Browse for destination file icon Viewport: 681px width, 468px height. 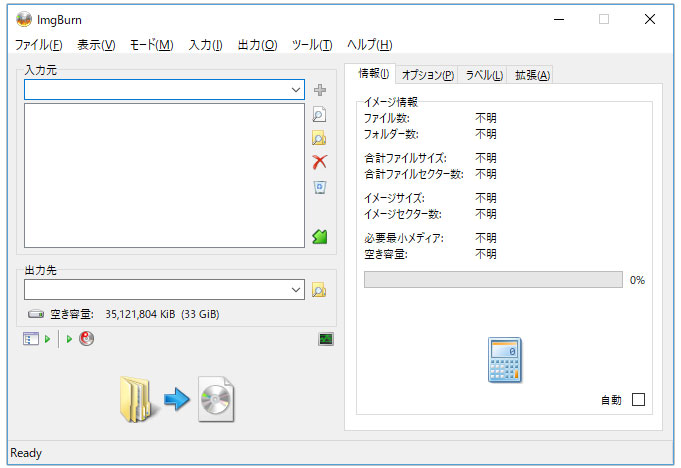pos(319,290)
